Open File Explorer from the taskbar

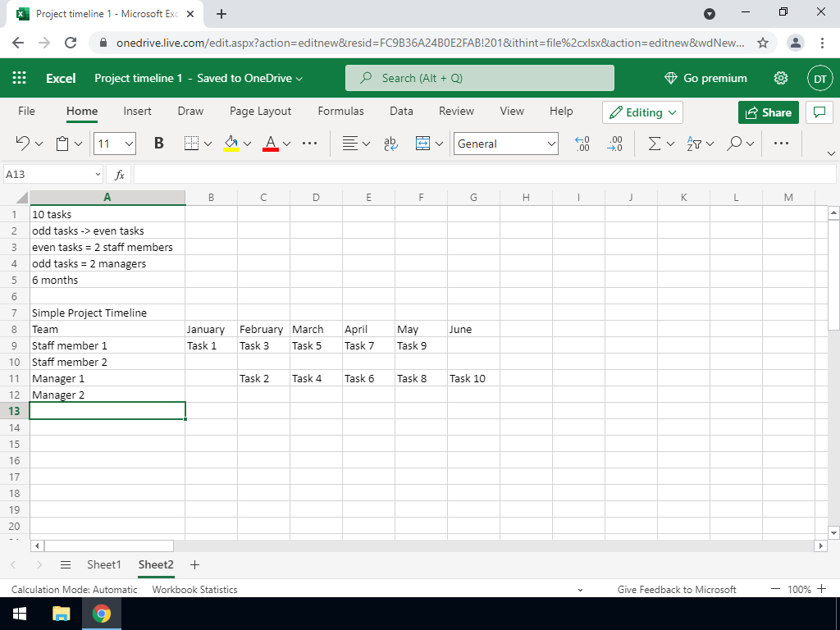point(62,614)
